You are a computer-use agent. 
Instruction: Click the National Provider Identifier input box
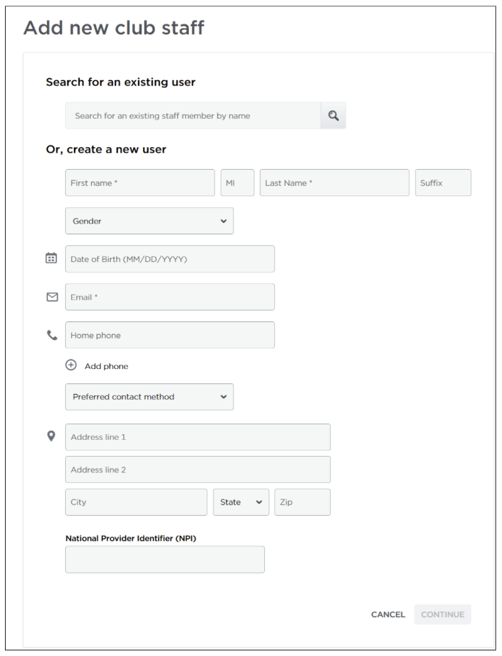pos(165,559)
